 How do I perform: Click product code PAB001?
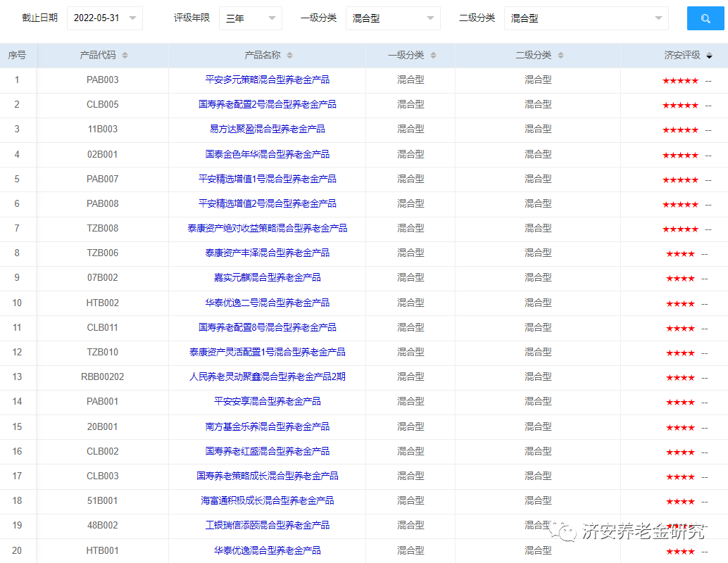(103, 401)
